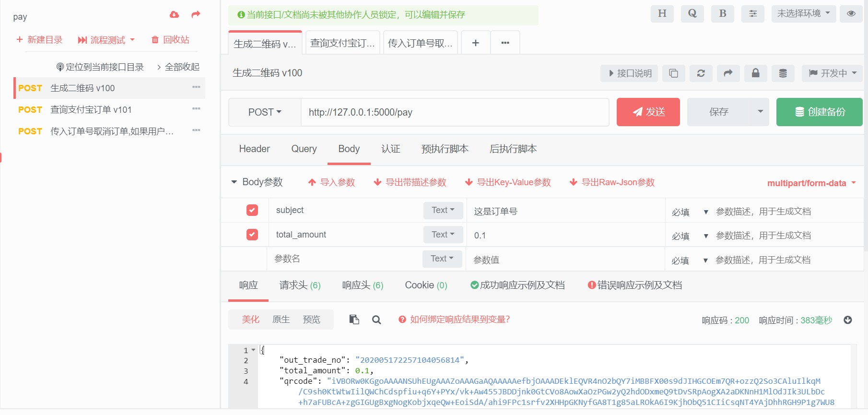This screenshot has width=868, height=415.
Task: Click the B toolbar button
Action: click(x=723, y=13)
